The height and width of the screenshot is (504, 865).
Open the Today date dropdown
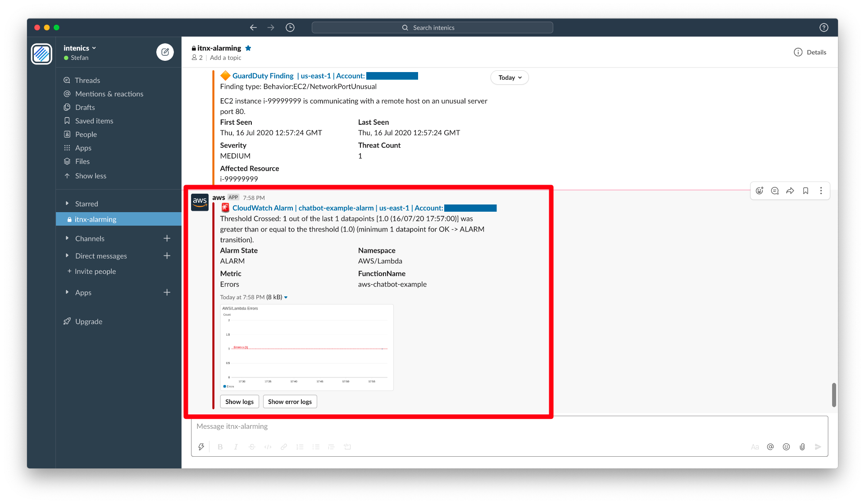510,77
